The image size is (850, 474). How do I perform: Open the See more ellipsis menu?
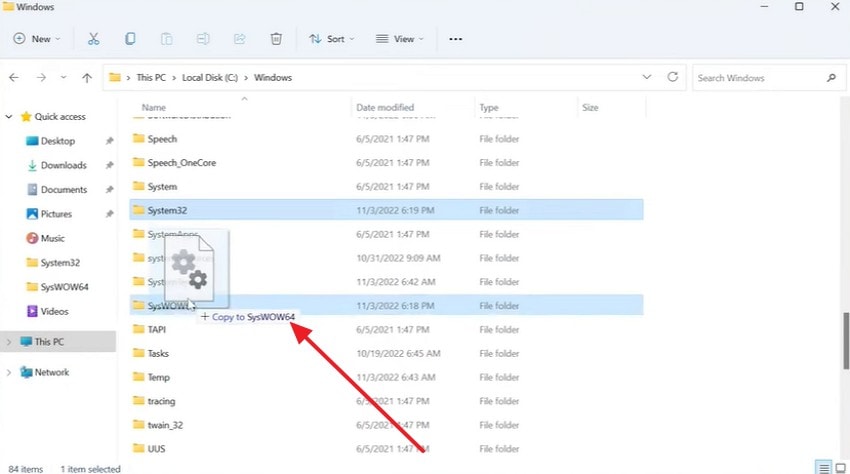(455, 39)
